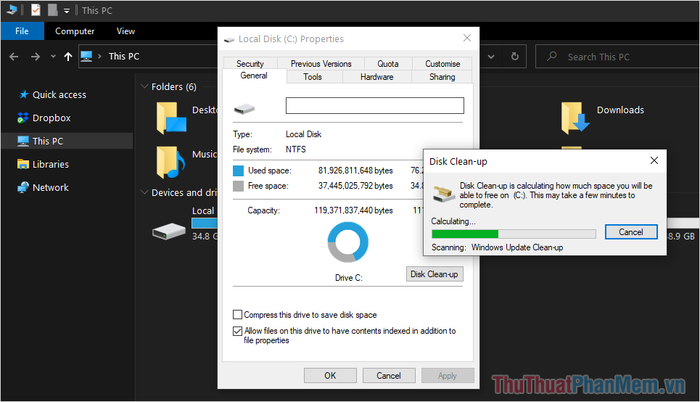The height and width of the screenshot is (402, 700).
Task: Refresh the This PC view
Action: [x=515, y=57]
